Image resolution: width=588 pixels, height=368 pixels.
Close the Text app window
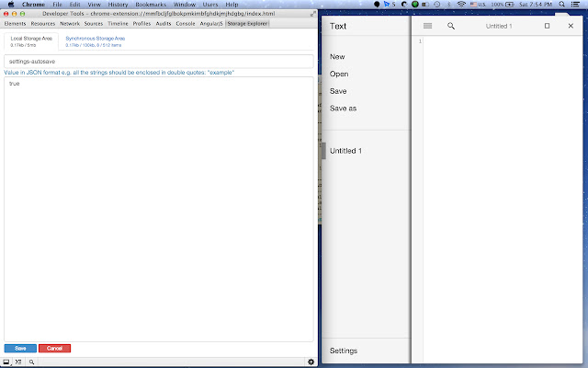pos(571,26)
